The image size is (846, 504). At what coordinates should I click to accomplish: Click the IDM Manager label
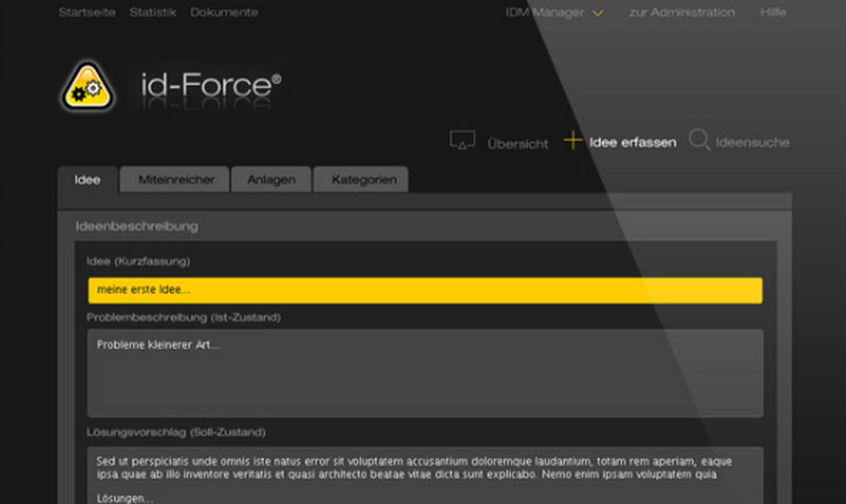pos(545,13)
